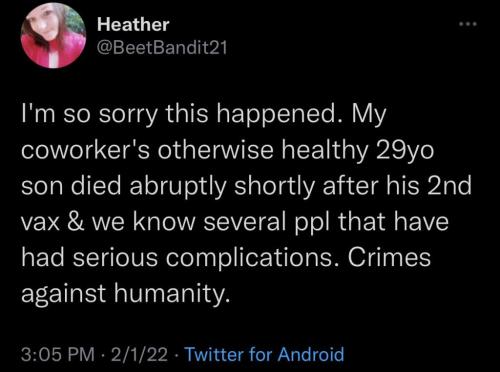Image resolution: width=500 pixels, height=372 pixels.
Task: Click the word "abruptly" in the tweet
Action: tap(178, 187)
